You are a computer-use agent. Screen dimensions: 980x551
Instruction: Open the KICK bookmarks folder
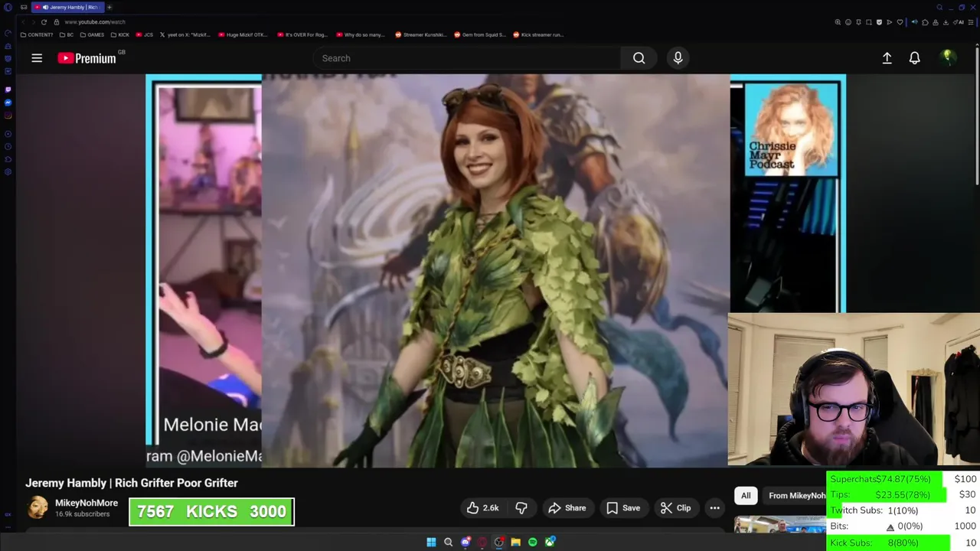120,34
